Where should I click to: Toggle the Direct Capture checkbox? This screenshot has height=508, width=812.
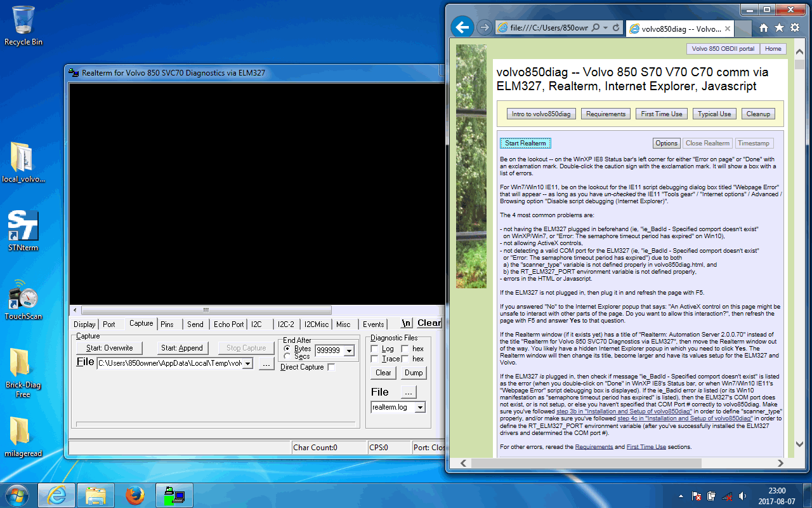tap(331, 367)
